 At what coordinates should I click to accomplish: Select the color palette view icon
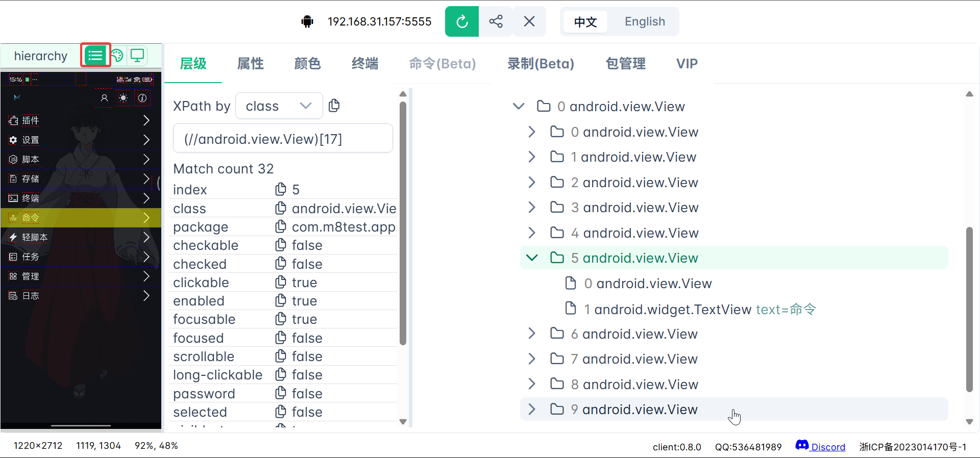pyautogui.click(x=117, y=55)
